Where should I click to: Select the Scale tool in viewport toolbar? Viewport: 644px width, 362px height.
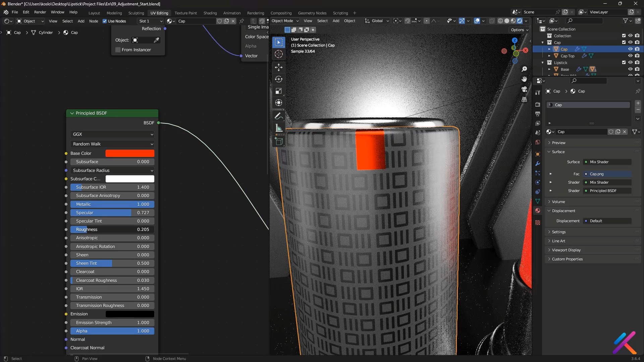[x=278, y=91]
